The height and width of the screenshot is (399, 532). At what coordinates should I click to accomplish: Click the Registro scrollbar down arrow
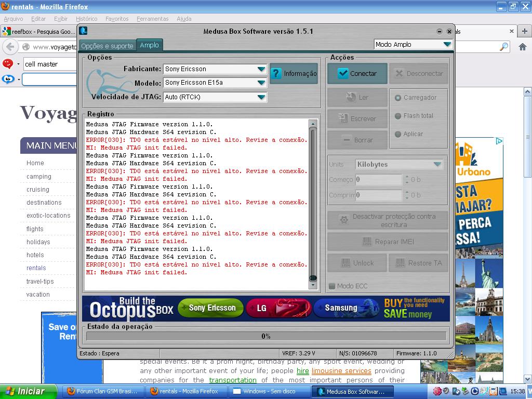tap(313, 285)
